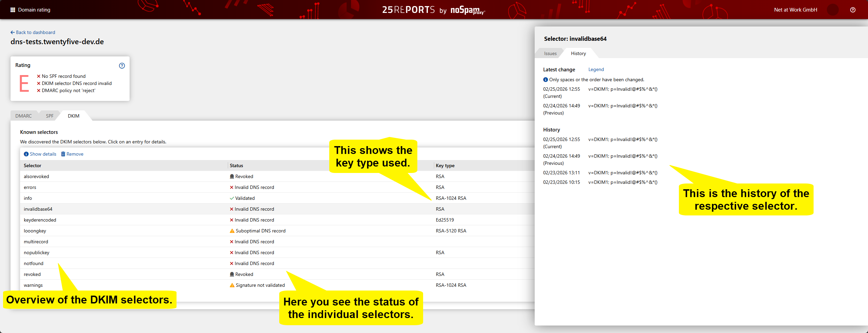
Task: Switch to the DMARC tab
Action: click(x=23, y=116)
